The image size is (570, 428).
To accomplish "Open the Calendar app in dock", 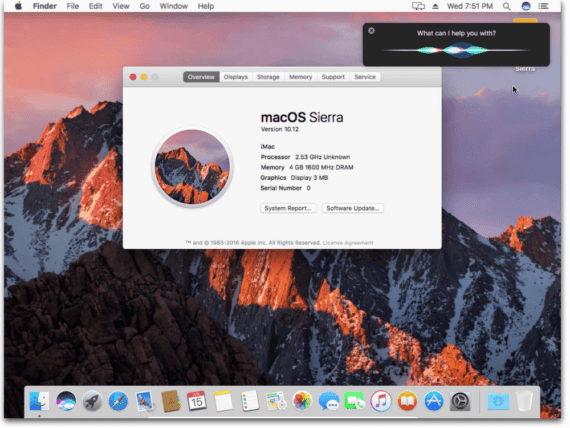I will pos(197,401).
